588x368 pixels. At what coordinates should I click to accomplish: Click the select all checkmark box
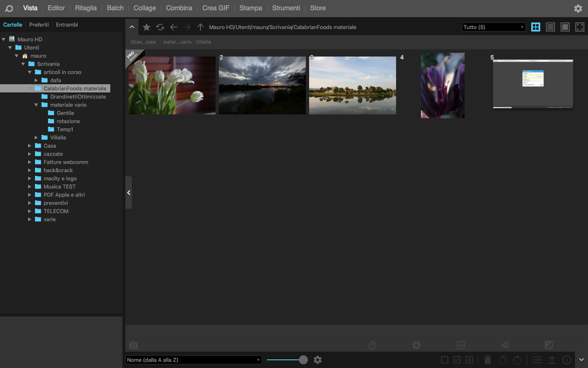(x=457, y=360)
